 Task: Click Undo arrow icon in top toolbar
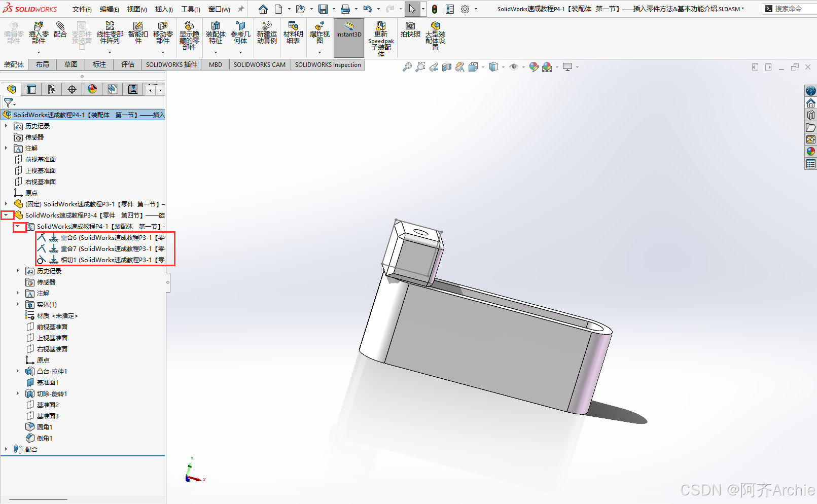tap(368, 9)
